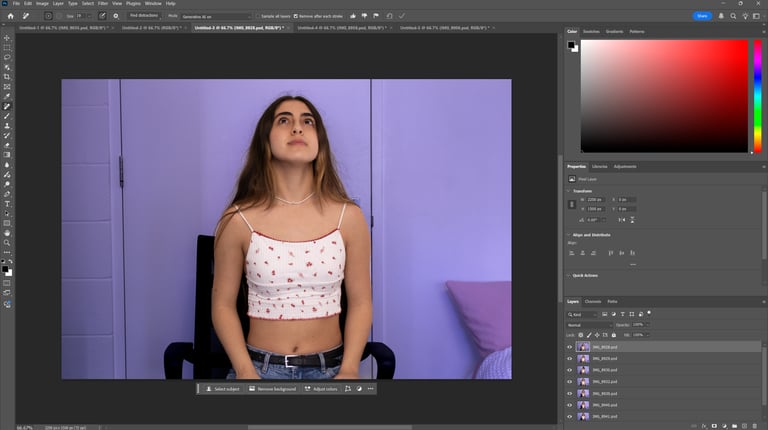Flip the layer vertically in Properties

pyautogui.click(x=632, y=220)
